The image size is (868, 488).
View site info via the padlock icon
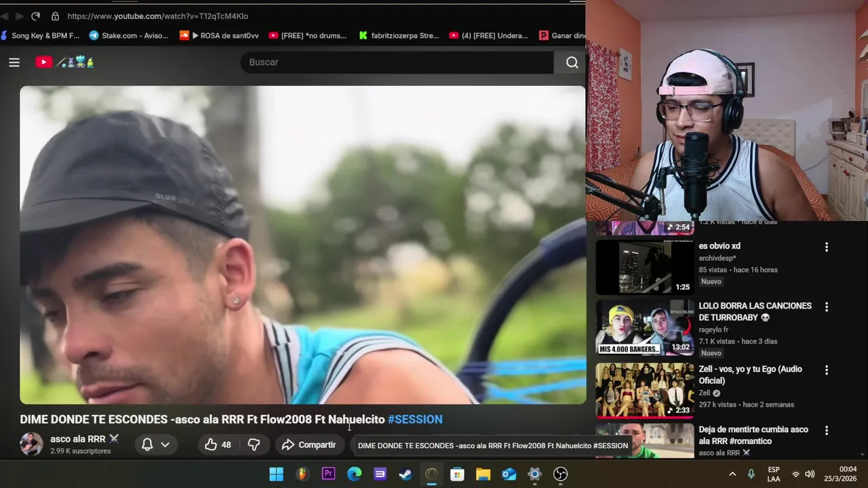tap(55, 16)
